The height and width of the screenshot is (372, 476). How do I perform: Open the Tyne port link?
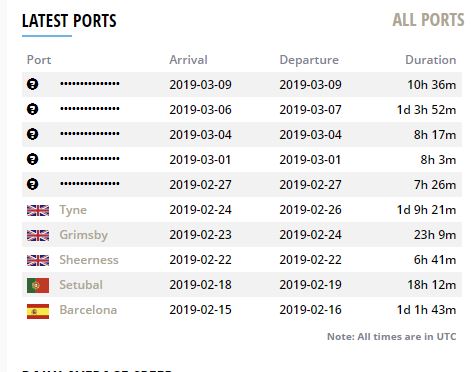(73, 210)
